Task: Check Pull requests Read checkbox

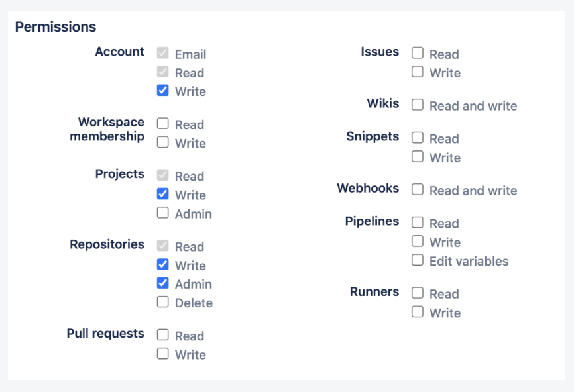Action: [162, 335]
